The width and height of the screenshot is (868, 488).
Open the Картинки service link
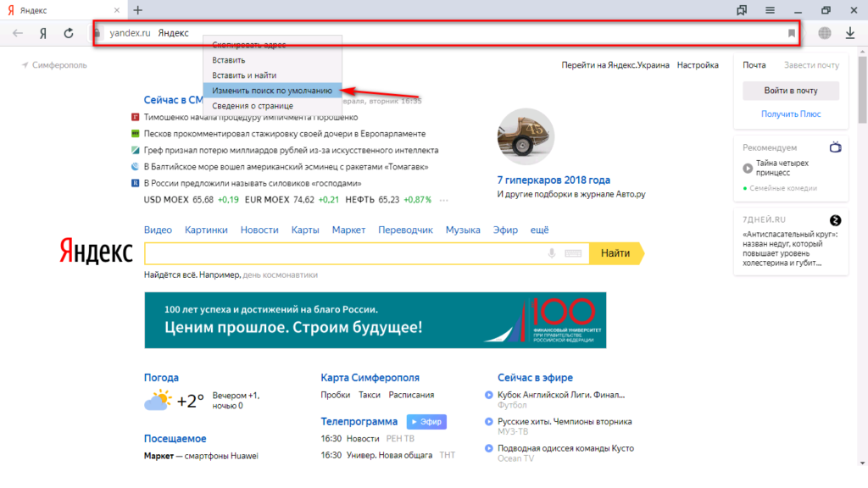point(206,230)
